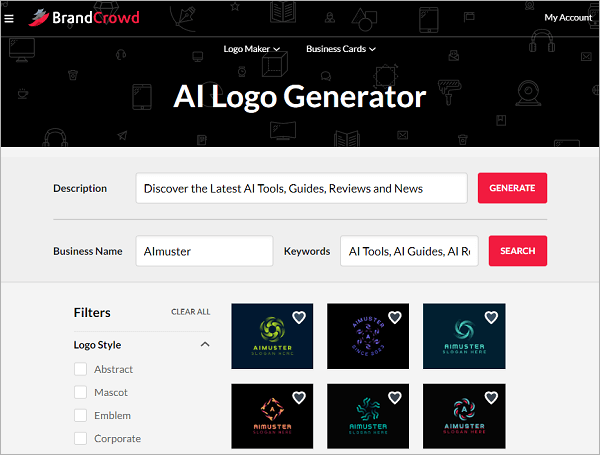Favorite the teal wavy-arms AIMUSTER logo

point(395,398)
